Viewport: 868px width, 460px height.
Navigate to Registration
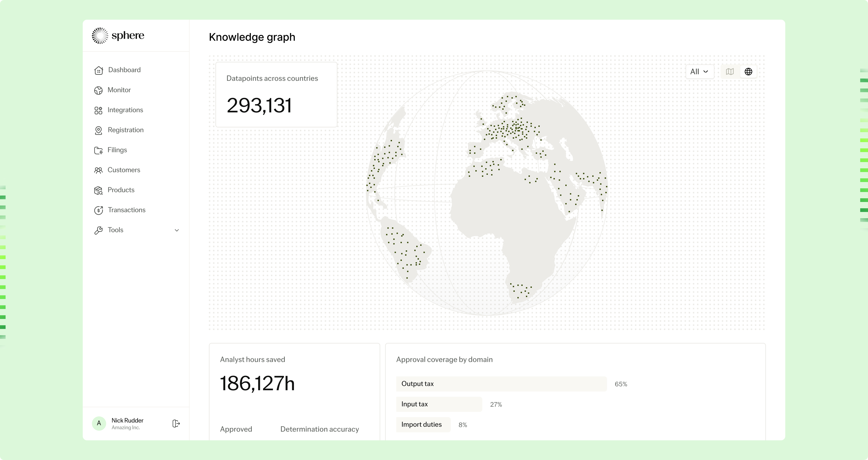[125, 130]
